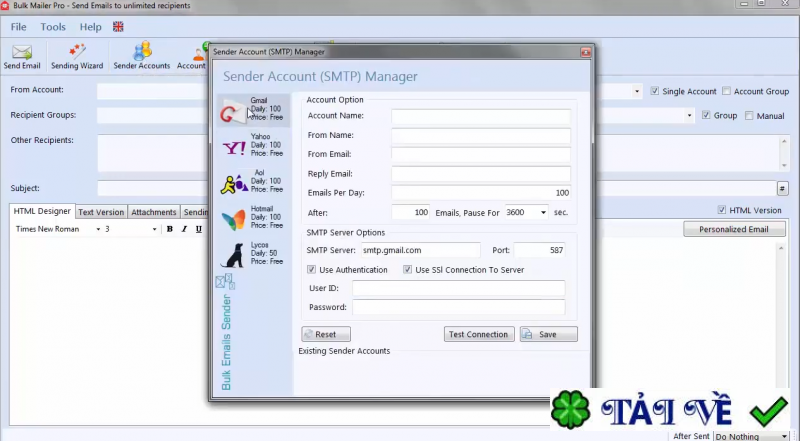Expand the From Account dropdown arrow

click(x=637, y=91)
